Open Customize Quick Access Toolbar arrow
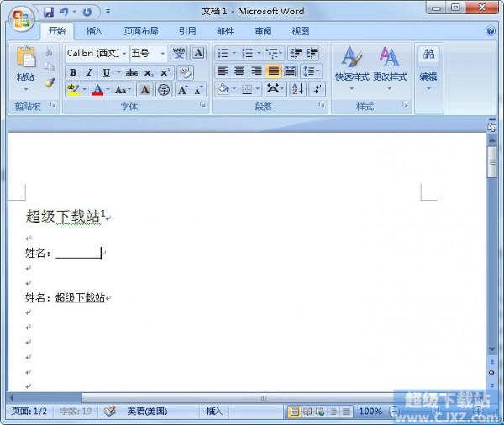This screenshot has width=504, height=425. (x=108, y=12)
